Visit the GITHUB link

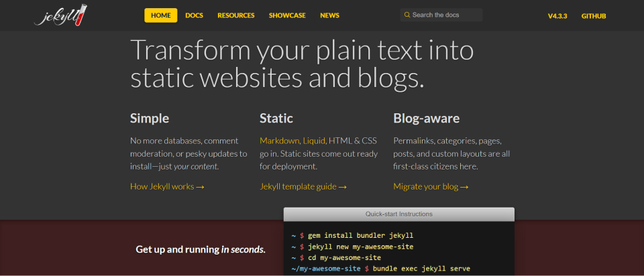[594, 16]
